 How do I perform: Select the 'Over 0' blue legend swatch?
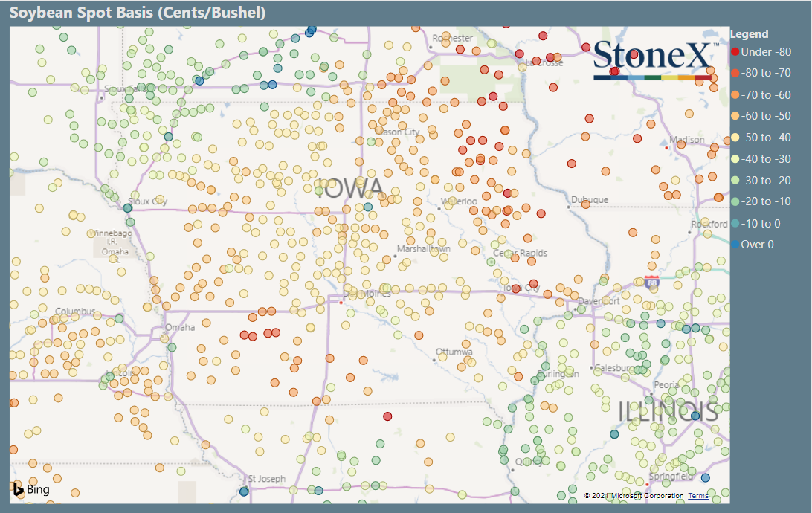click(x=735, y=245)
